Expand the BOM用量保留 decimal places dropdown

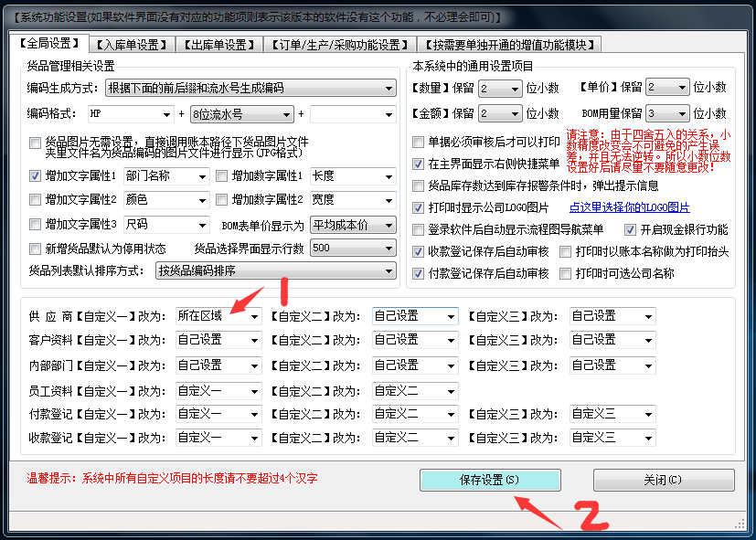(679, 114)
